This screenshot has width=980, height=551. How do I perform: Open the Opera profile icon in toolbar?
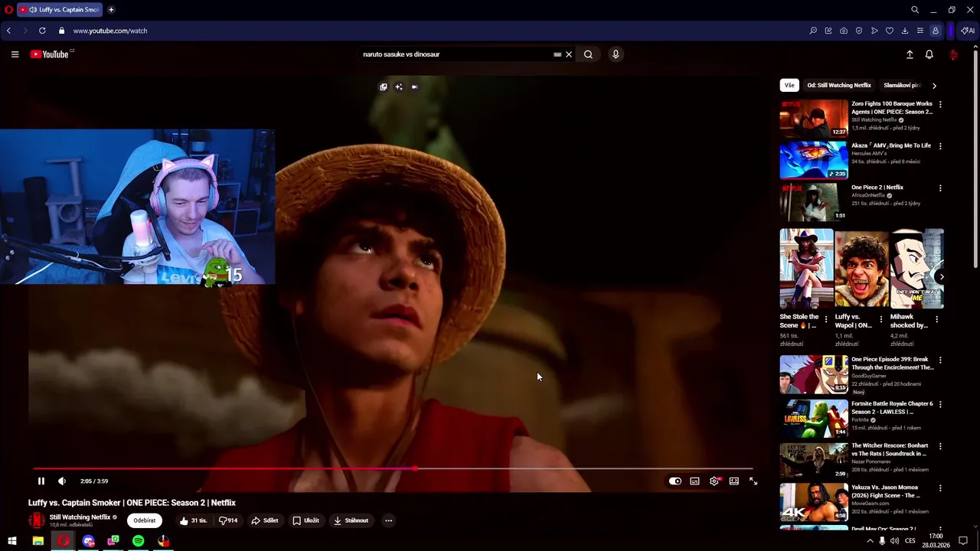[935, 31]
